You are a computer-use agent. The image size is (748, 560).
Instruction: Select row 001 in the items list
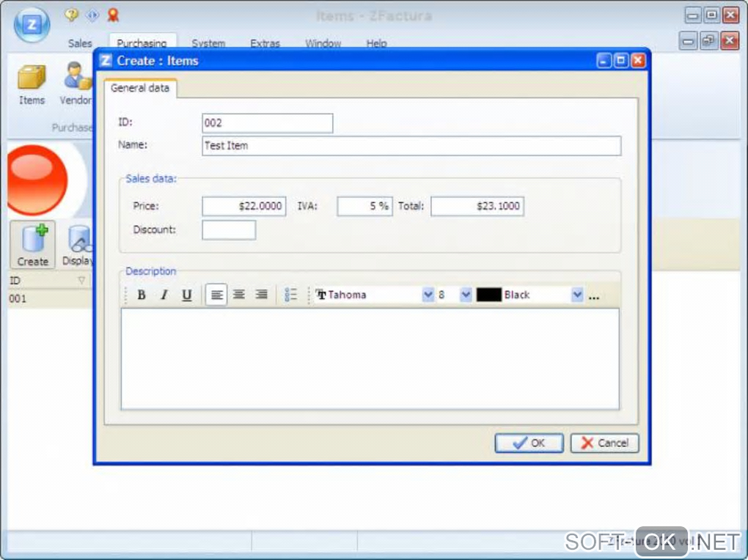(x=50, y=298)
